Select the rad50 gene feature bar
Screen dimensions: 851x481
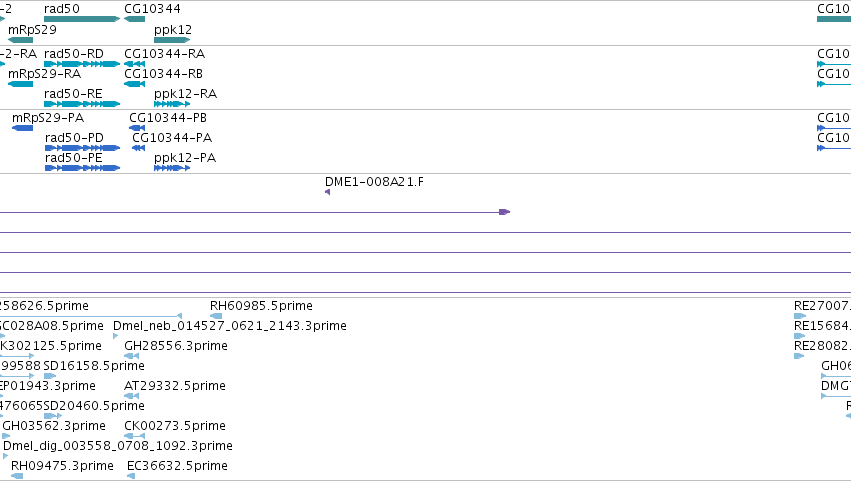(82, 19)
